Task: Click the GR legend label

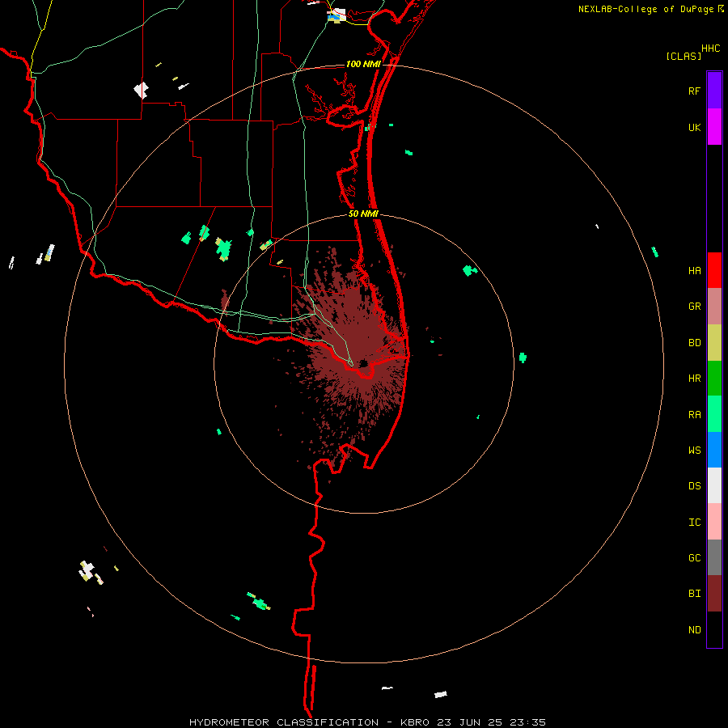Action: tap(694, 307)
